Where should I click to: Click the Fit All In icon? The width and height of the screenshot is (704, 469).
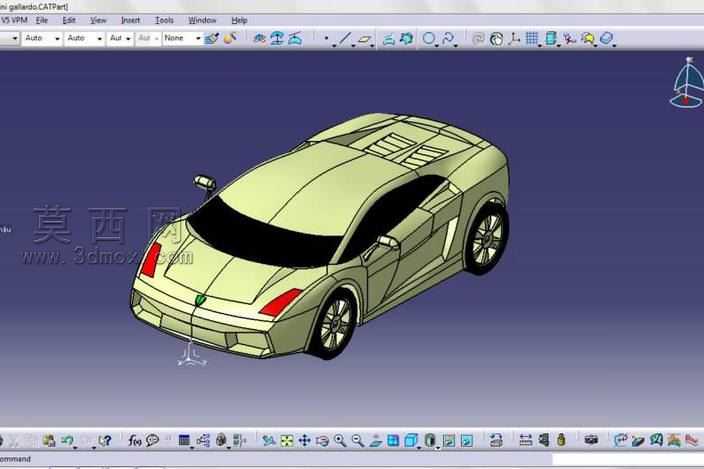(286, 441)
